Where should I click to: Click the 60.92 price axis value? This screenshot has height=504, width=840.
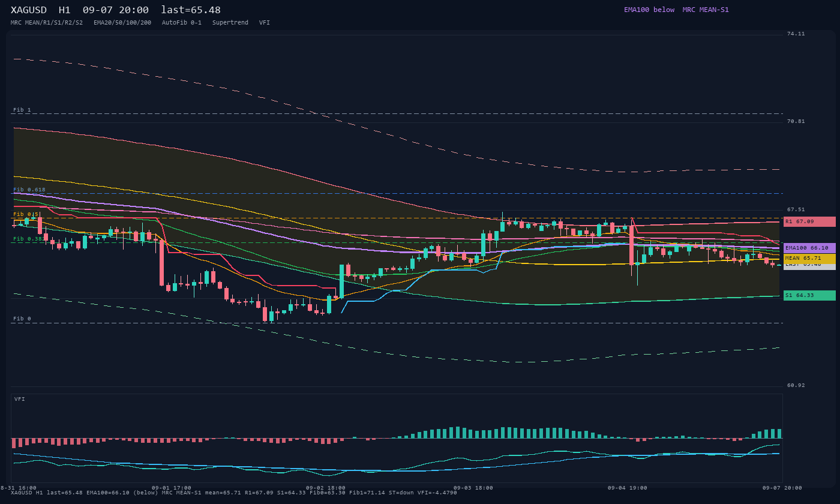pyautogui.click(x=796, y=385)
